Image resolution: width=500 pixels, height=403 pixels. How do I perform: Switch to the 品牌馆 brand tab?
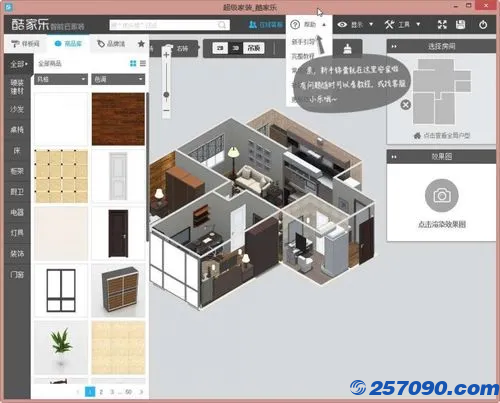point(111,44)
